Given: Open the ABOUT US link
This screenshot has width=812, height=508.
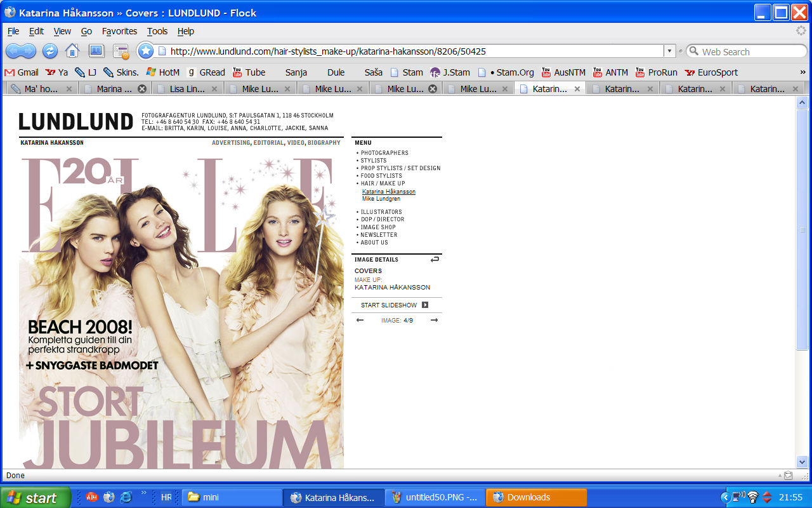Looking at the screenshot, I should click(x=374, y=243).
